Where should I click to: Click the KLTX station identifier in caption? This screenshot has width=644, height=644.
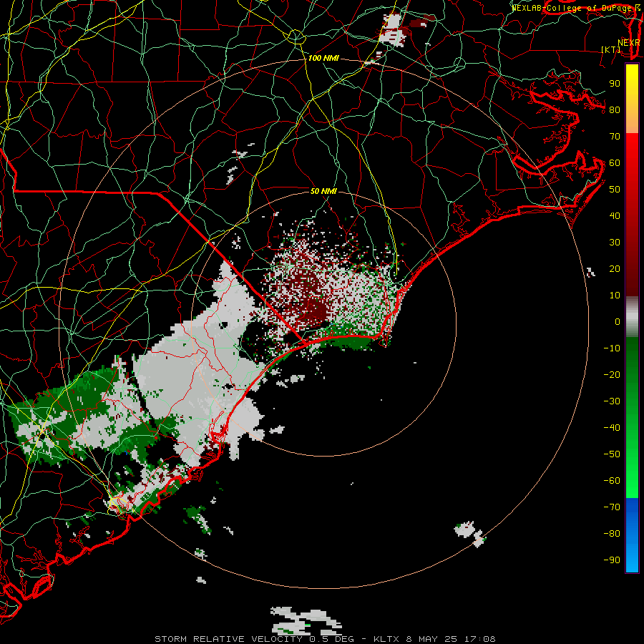coord(386,639)
